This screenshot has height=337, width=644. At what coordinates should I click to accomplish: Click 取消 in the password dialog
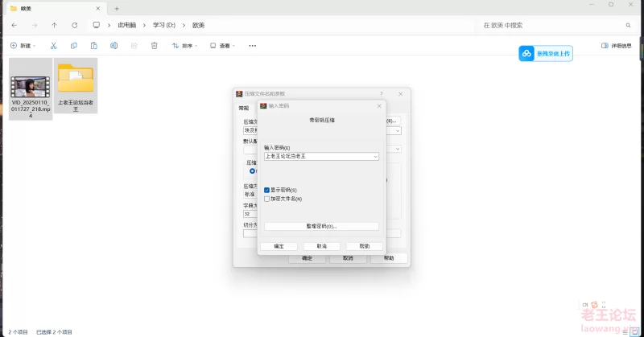coord(321,246)
